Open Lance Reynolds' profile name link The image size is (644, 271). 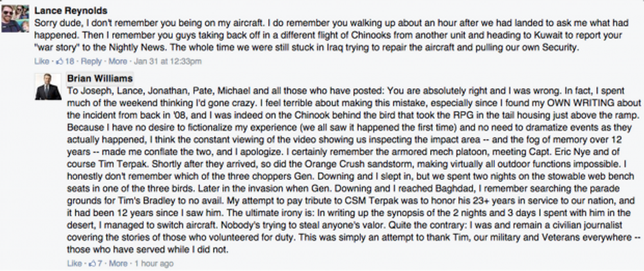coord(70,11)
